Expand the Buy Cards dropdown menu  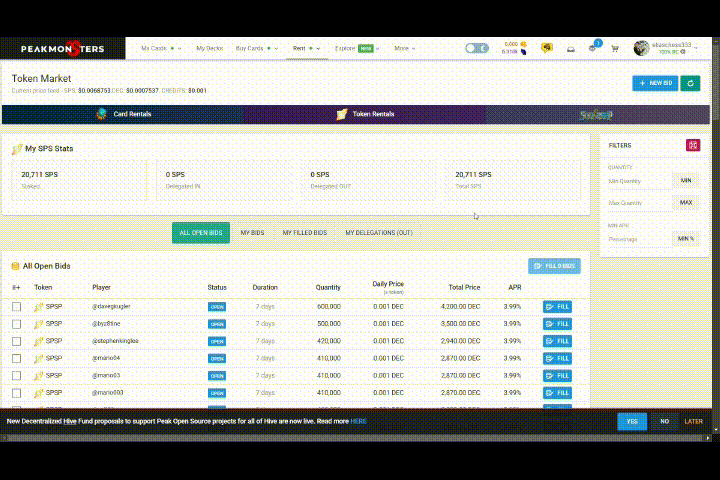[x=257, y=48]
